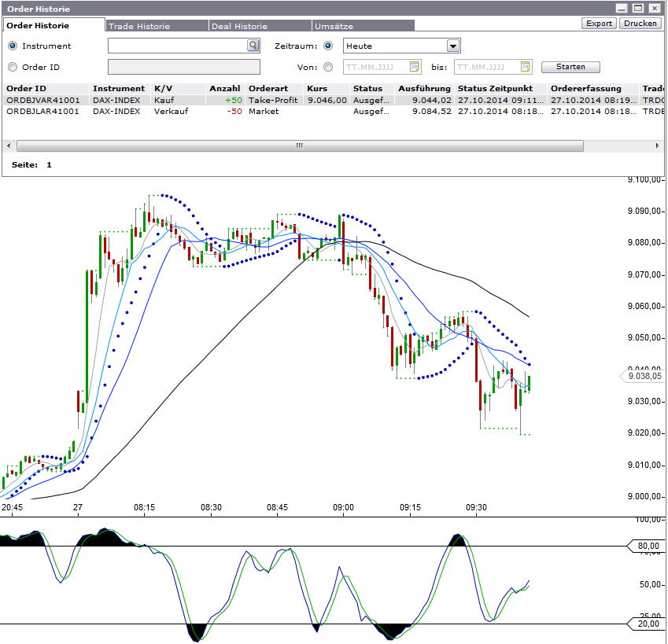Click the 20,00 stochastic level marker
The width and height of the screenshot is (668, 644).
click(x=646, y=624)
